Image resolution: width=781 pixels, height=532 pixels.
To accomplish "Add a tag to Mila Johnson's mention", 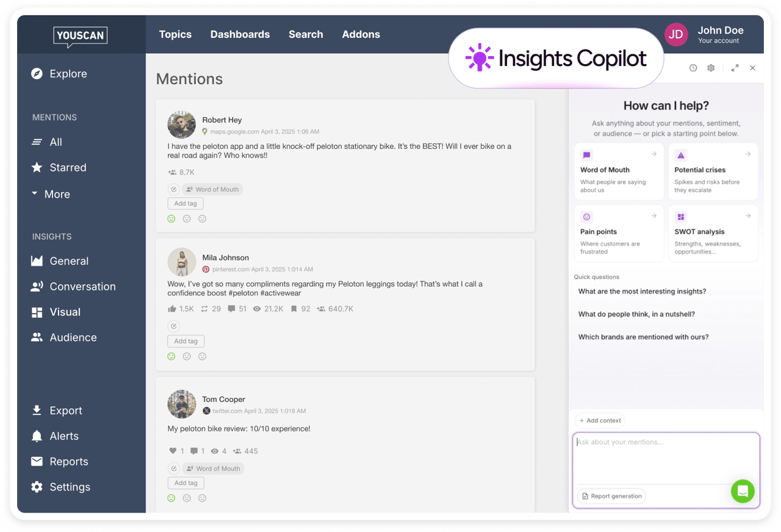I will (x=185, y=342).
